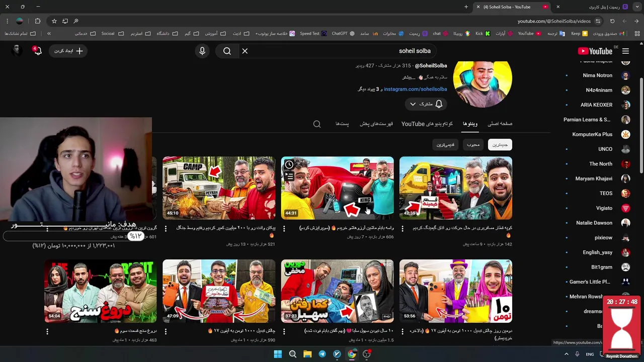Open three-dot menu of the camping pickup video
644x362 pixels.
point(166,229)
